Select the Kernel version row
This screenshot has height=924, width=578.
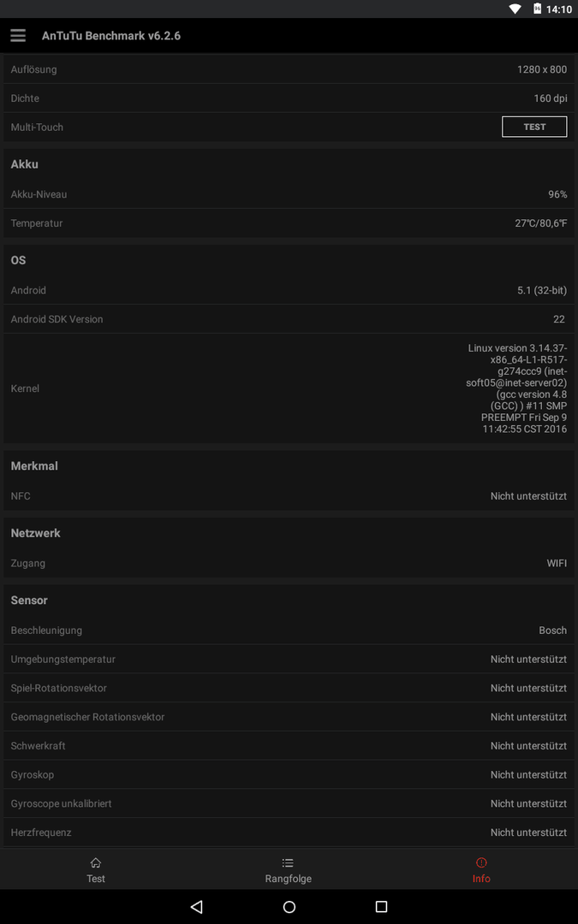[x=289, y=388]
